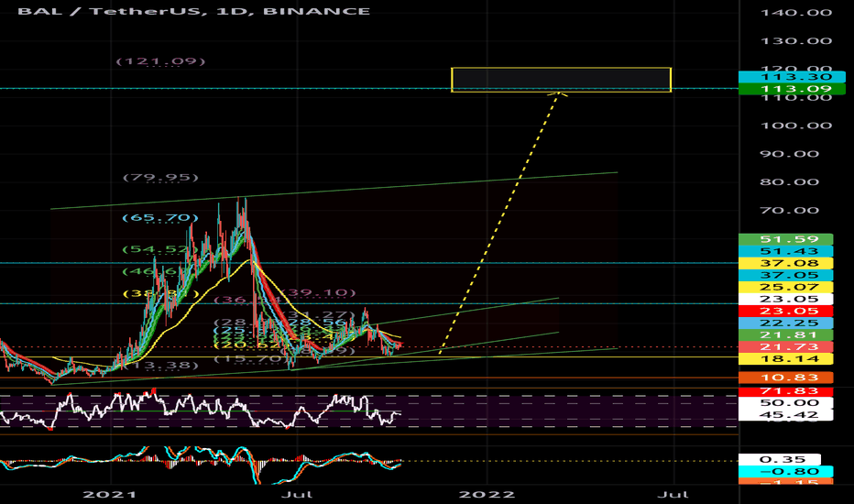Click the 2021 time axis label
854x504 pixels.
[109, 495]
